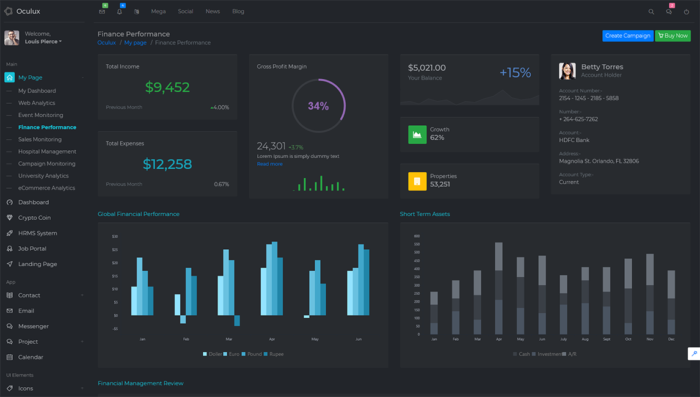
Task: Click the HRMS System rocket icon
Action: point(9,233)
